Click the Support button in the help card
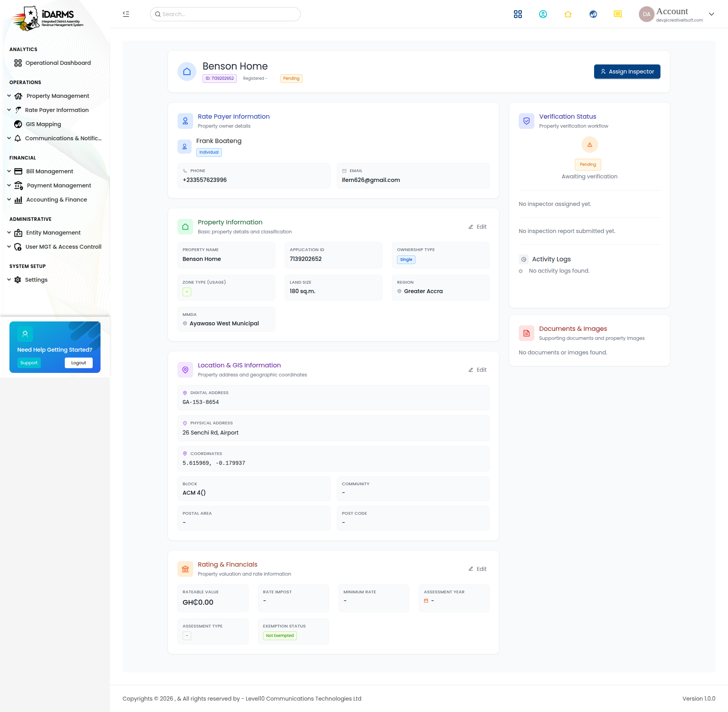728x712 pixels. coord(29,363)
